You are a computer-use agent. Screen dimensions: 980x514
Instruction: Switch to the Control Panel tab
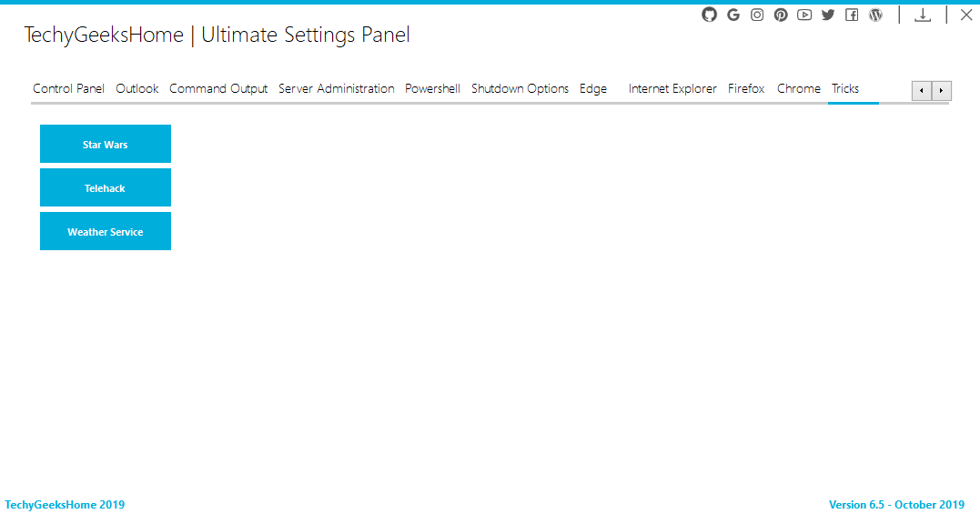point(68,88)
